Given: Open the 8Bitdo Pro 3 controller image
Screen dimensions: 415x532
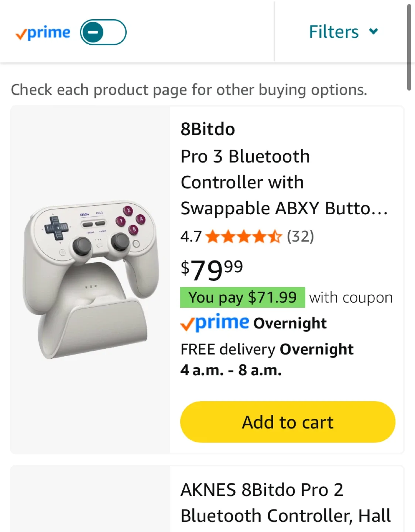Looking at the screenshot, I should point(91,279).
